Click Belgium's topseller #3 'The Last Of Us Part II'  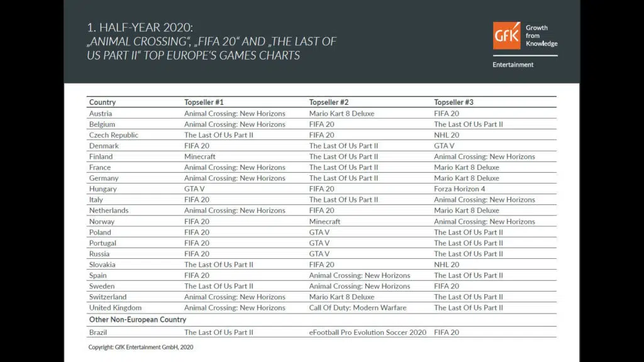(468, 124)
